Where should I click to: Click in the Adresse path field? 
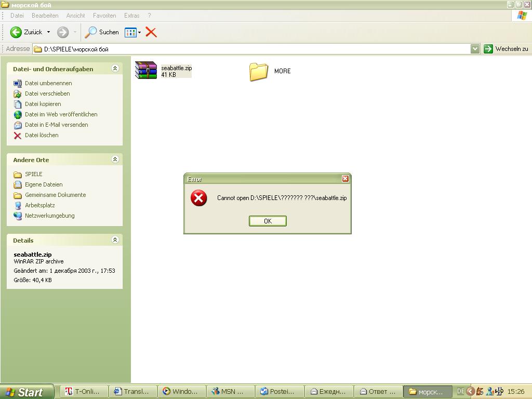(x=252, y=49)
